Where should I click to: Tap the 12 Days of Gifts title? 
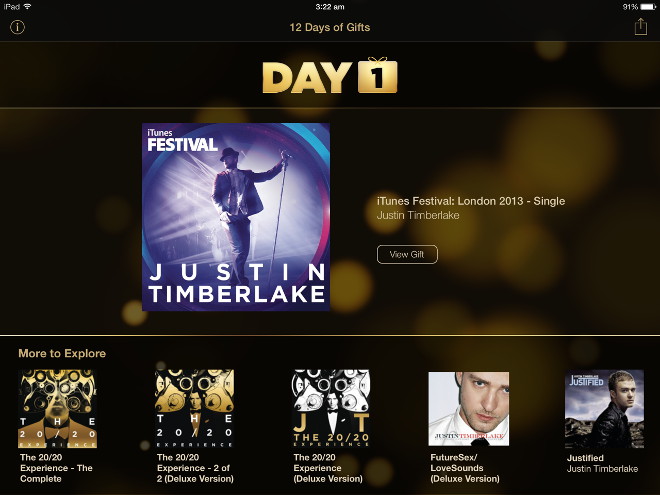click(330, 27)
